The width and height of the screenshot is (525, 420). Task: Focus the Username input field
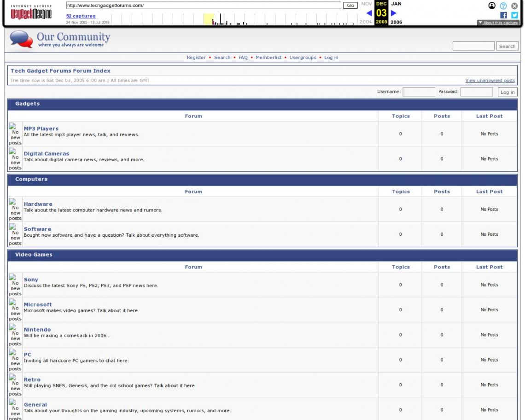pos(419,92)
